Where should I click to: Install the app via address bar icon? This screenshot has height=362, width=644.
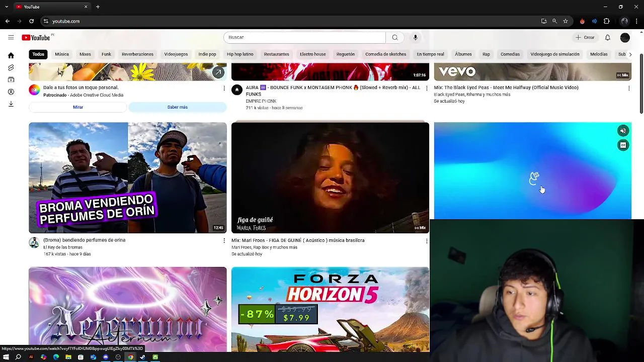coord(544,21)
